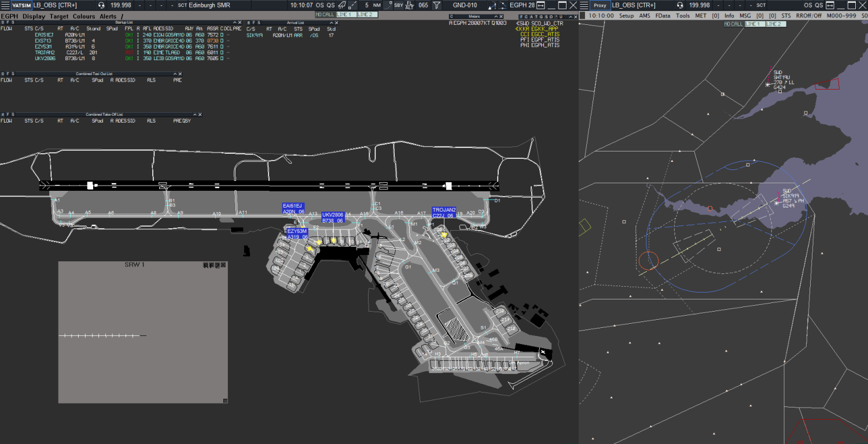Screen dimensions: 868x444
Task: Open the Colours menu
Action: [x=84, y=16]
